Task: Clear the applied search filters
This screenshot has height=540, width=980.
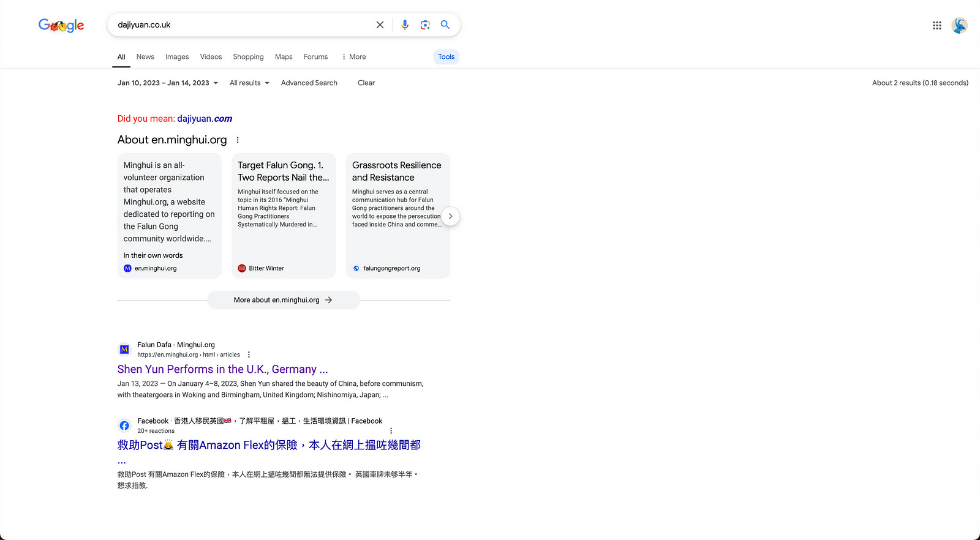Action: click(x=366, y=83)
